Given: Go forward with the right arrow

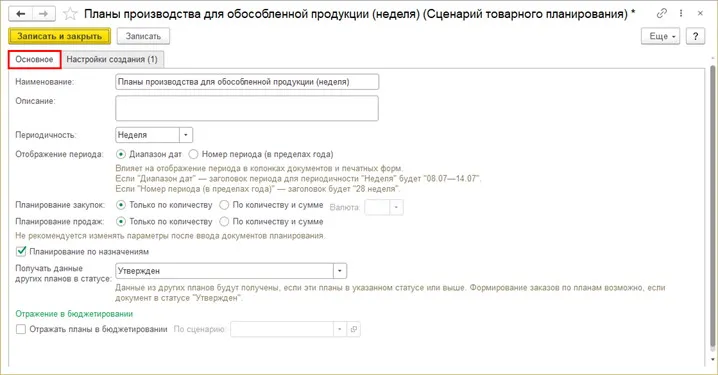Looking at the screenshot, I should point(44,14).
